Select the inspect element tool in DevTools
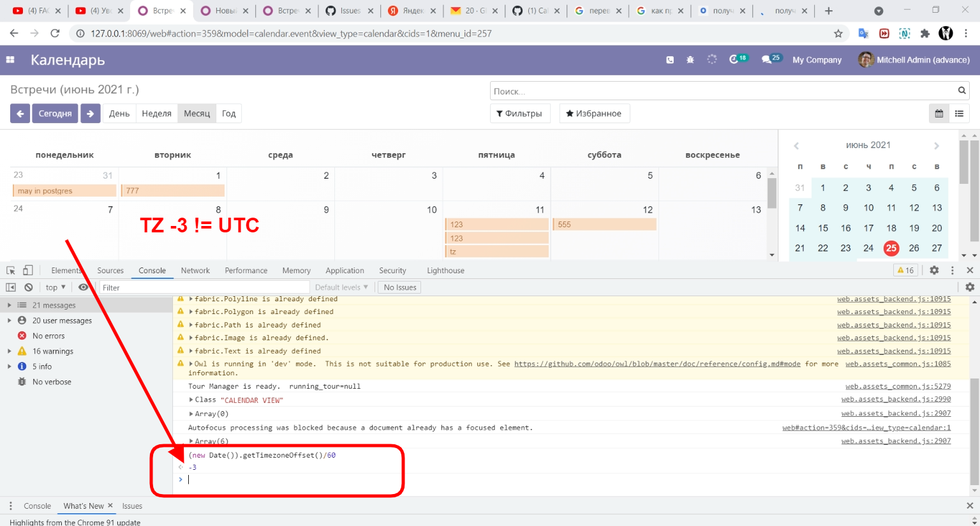 [10, 270]
